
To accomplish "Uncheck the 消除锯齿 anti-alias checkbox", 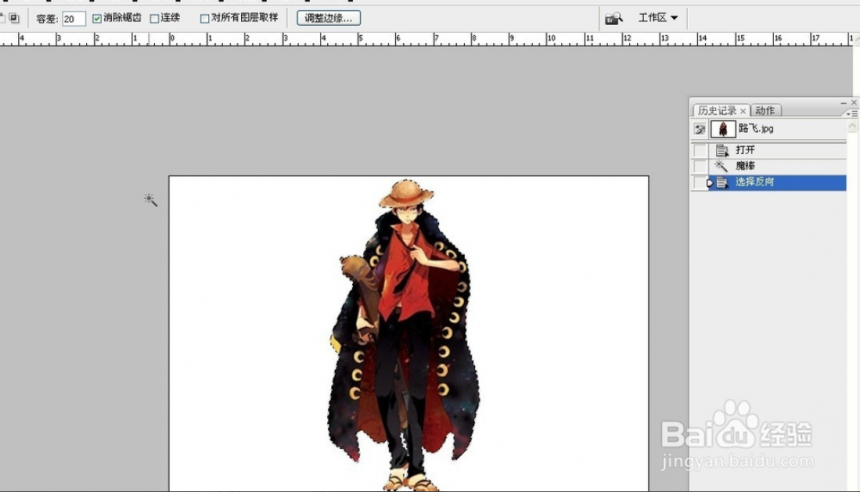I will 97,19.
